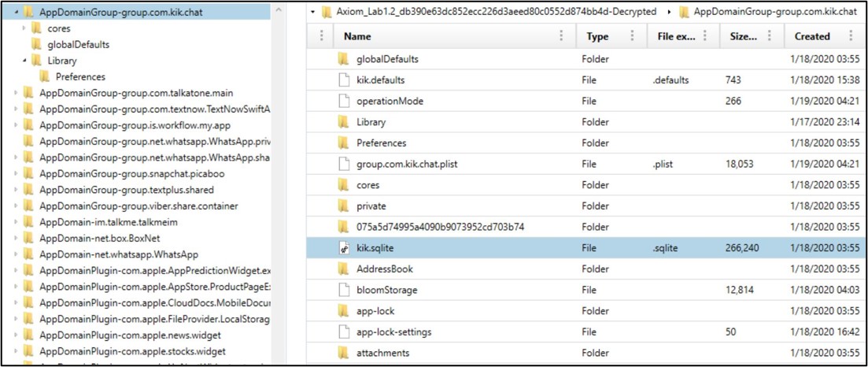Click the .defaults extension cell
This screenshot has width=868, height=367.
(x=671, y=80)
